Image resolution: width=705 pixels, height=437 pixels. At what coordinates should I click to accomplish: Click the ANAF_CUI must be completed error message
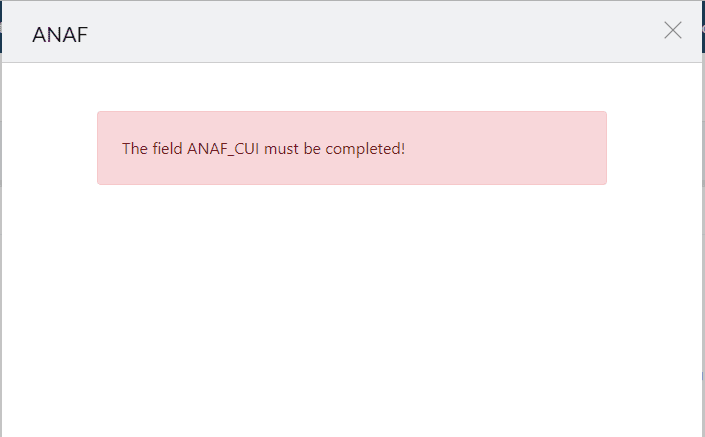[263, 149]
